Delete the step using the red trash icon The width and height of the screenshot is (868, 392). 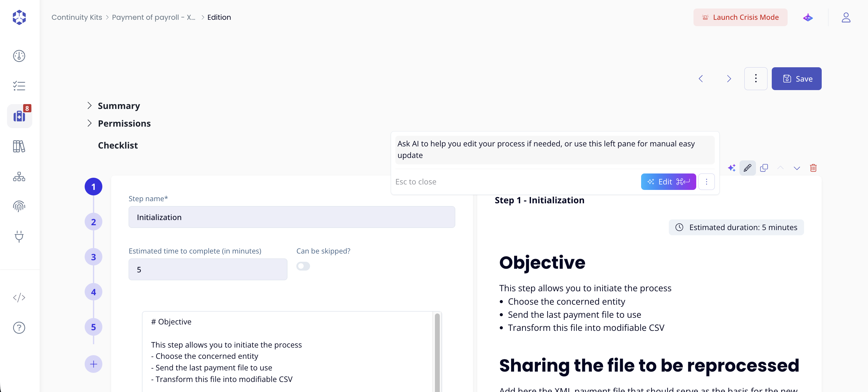pos(813,168)
